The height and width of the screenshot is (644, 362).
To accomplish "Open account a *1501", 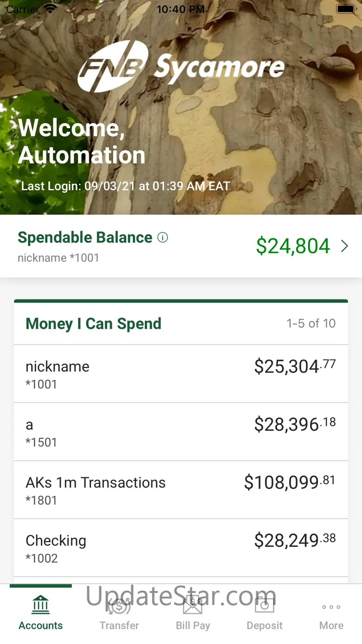I will coord(181,432).
